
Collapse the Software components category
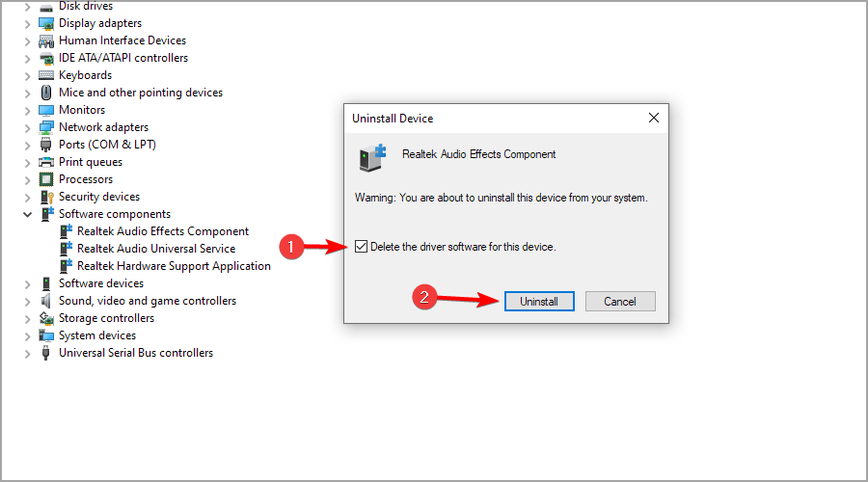pyautogui.click(x=27, y=214)
